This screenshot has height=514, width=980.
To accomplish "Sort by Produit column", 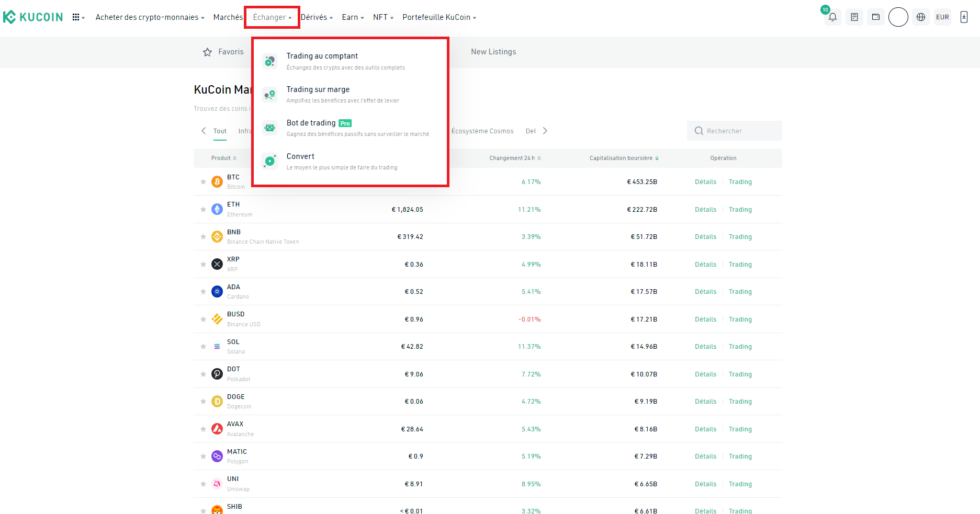I will click(223, 158).
